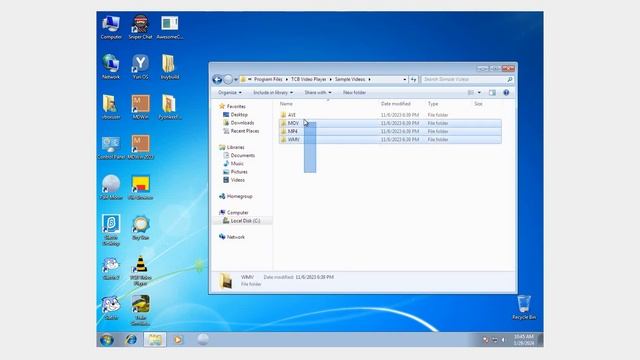Select the striped cone Video Player desktop shortcut
640x360 pixels.
(140, 264)
